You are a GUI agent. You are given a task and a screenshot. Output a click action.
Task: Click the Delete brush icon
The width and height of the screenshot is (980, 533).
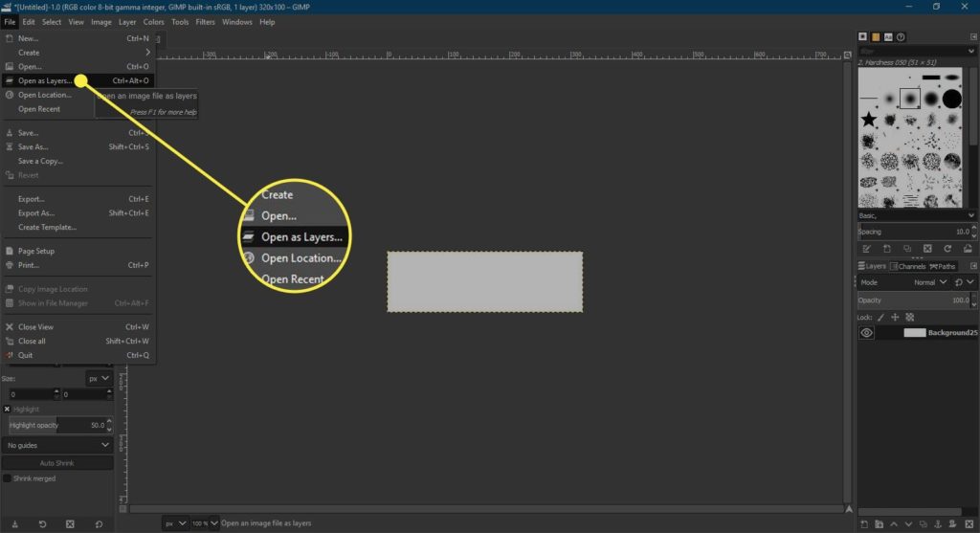pos(927,249)
